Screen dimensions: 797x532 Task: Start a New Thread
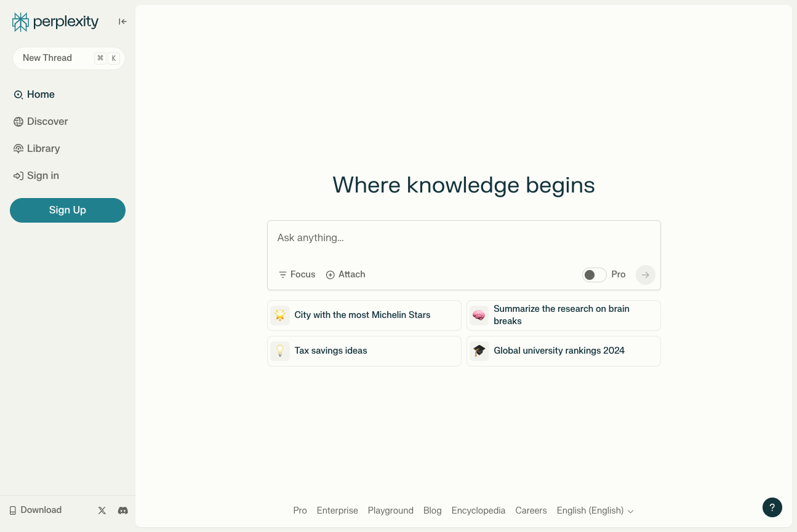(69, 58)
